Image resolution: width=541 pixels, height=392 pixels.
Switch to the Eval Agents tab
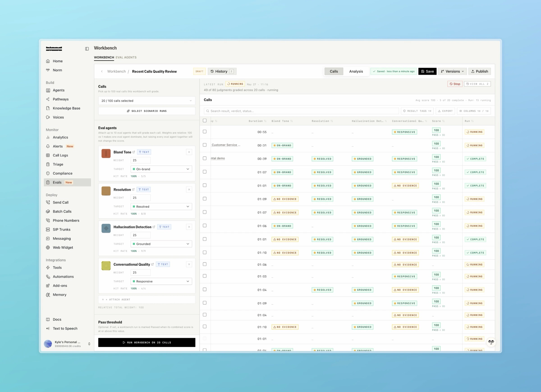(x=126, y=57)
